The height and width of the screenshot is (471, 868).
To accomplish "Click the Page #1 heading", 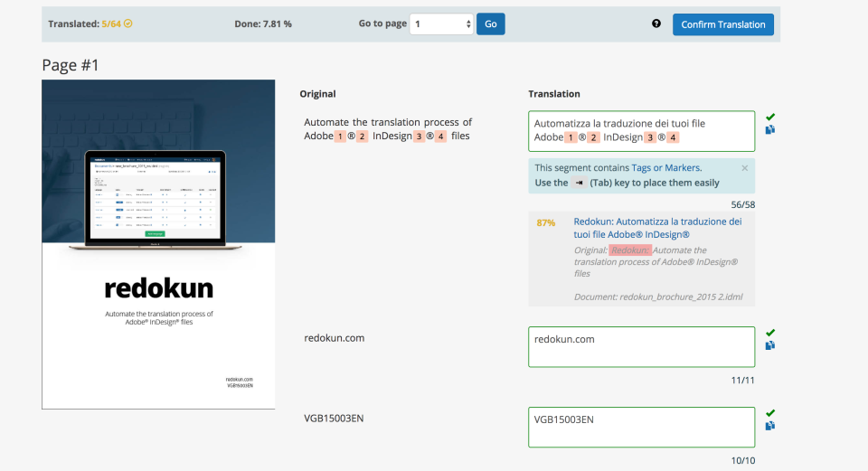I will [71, 65].
